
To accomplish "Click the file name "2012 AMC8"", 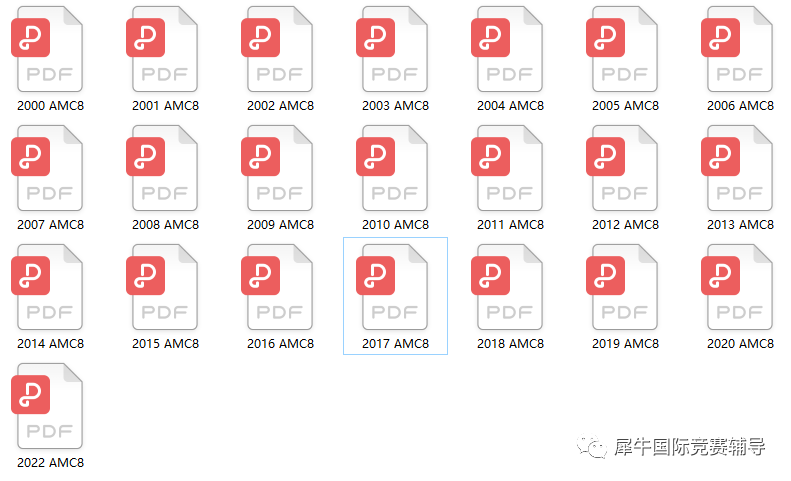I will 626,225.
